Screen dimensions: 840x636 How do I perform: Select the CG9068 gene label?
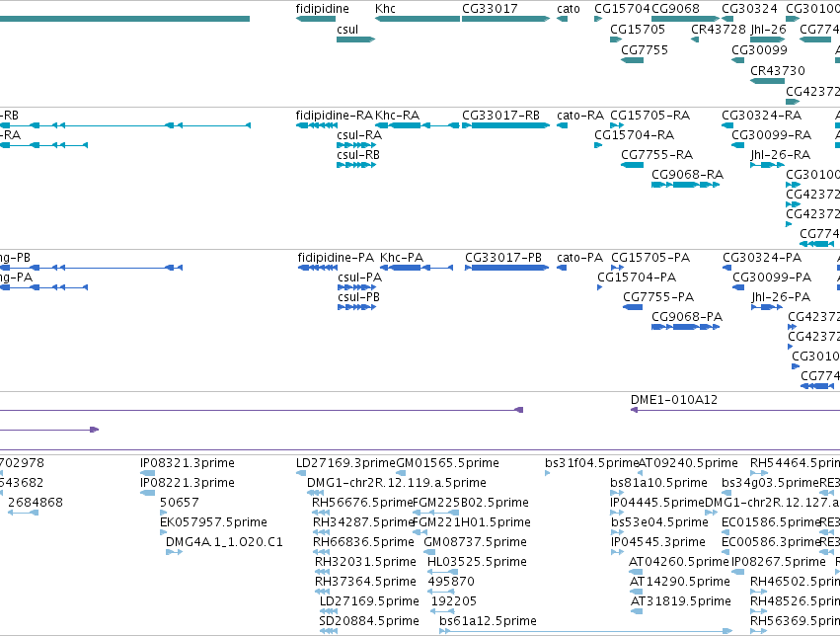tap(675, 9)
